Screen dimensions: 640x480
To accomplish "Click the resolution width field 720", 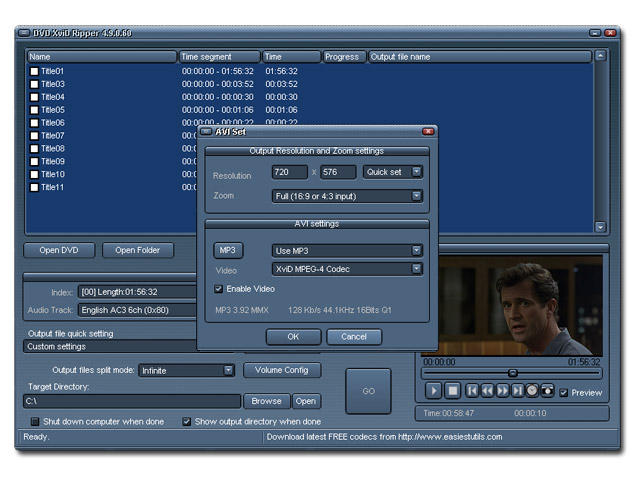I will 289,172.
